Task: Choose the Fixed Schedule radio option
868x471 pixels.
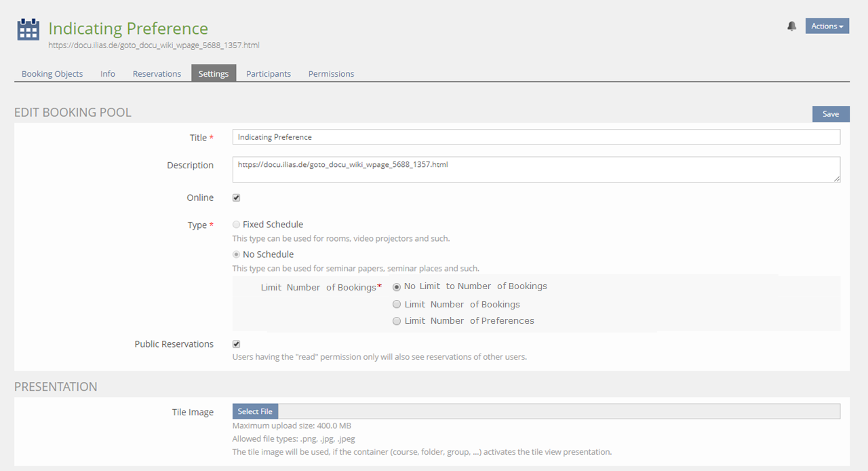Action: pyautogui.click(x=236, y=225)
